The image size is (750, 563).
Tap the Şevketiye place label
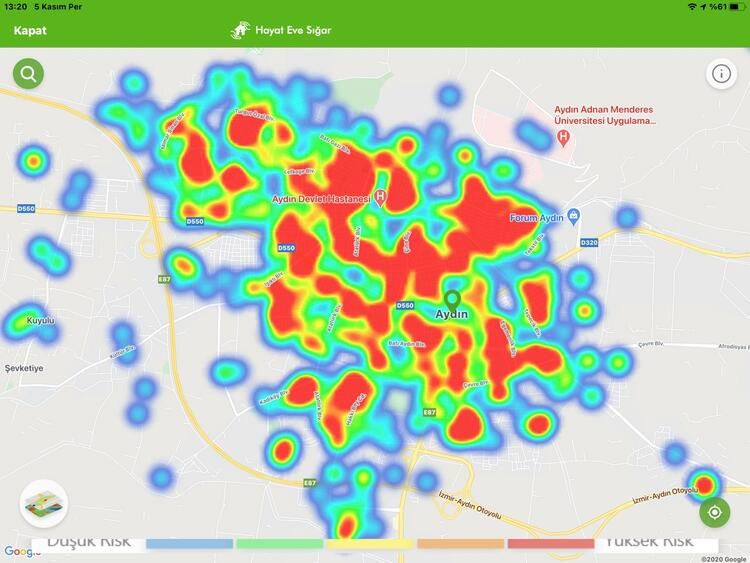(x=24, y=367)
